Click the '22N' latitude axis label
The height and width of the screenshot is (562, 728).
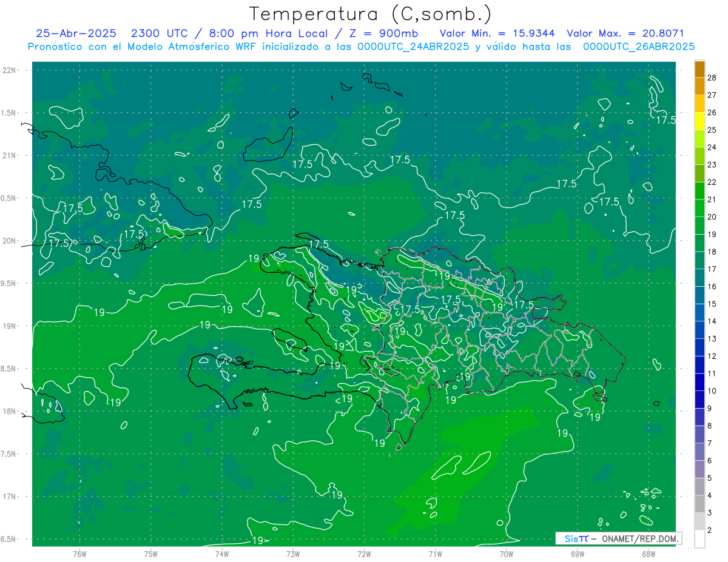click(10, 70)
